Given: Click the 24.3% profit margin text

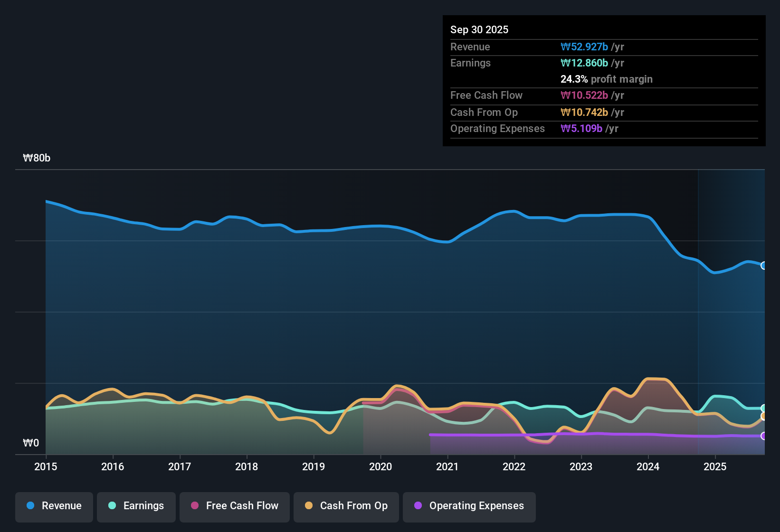Looking at the screenshot, I should [x=607, y=79].
